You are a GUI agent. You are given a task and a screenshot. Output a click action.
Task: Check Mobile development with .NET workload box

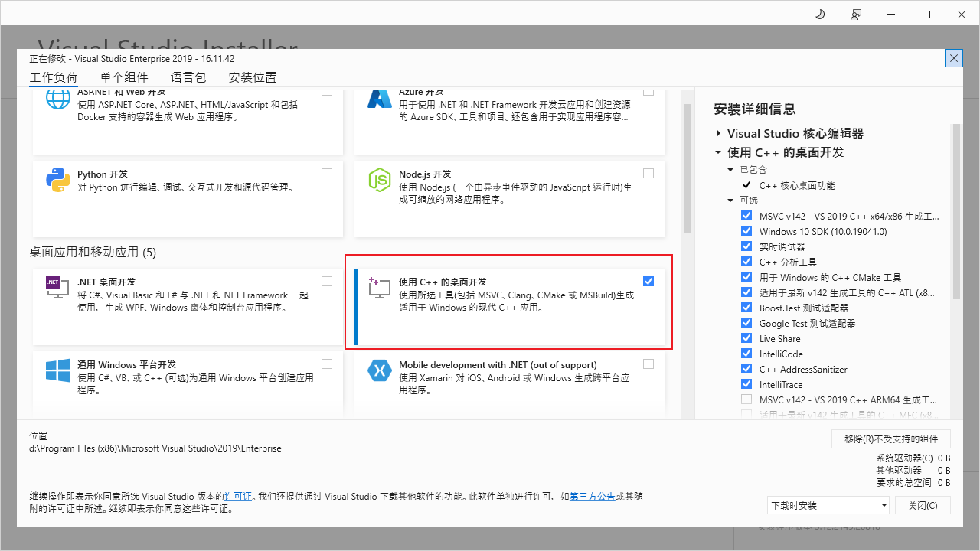pos(648,364)
